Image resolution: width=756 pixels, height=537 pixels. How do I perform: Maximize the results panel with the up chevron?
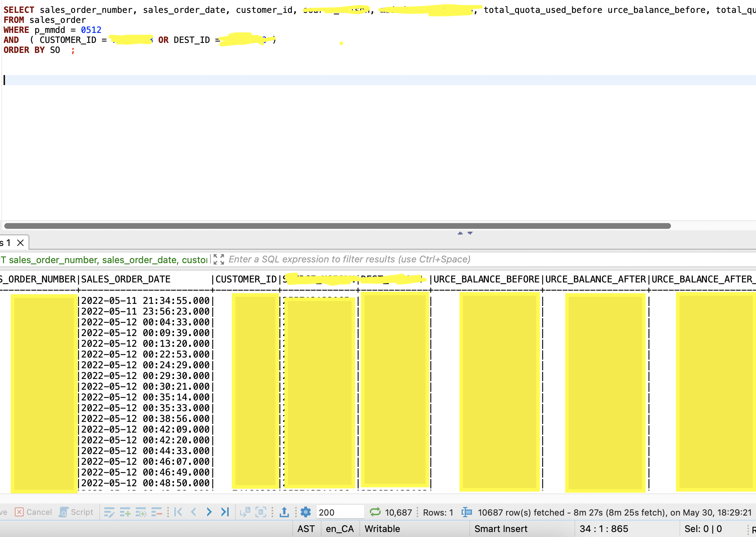pos(460,233)
